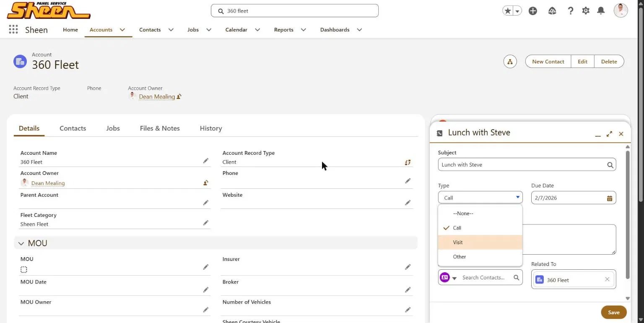Image resolution: width=644 pixels, height=323 pixels.
Task: Open the Favorites star icon
Action: point(508,11)
